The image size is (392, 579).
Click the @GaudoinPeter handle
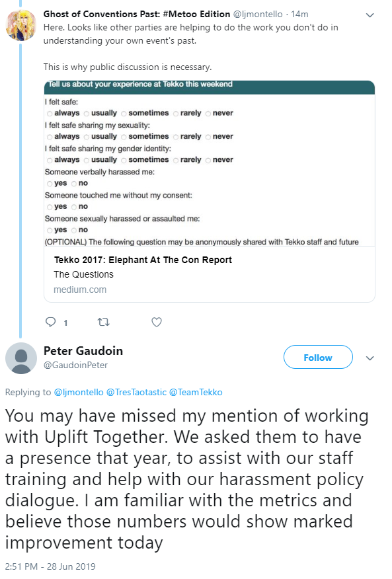pos(76,365)
